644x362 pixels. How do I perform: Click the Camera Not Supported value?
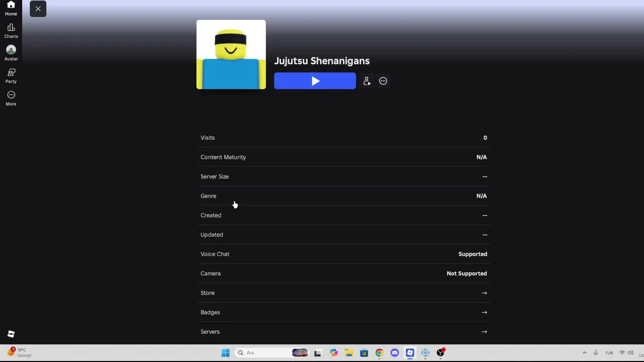tap(466, 274)
